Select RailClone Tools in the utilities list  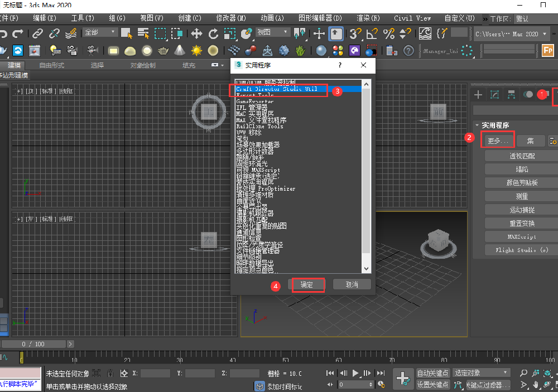[x=260, y=126]
